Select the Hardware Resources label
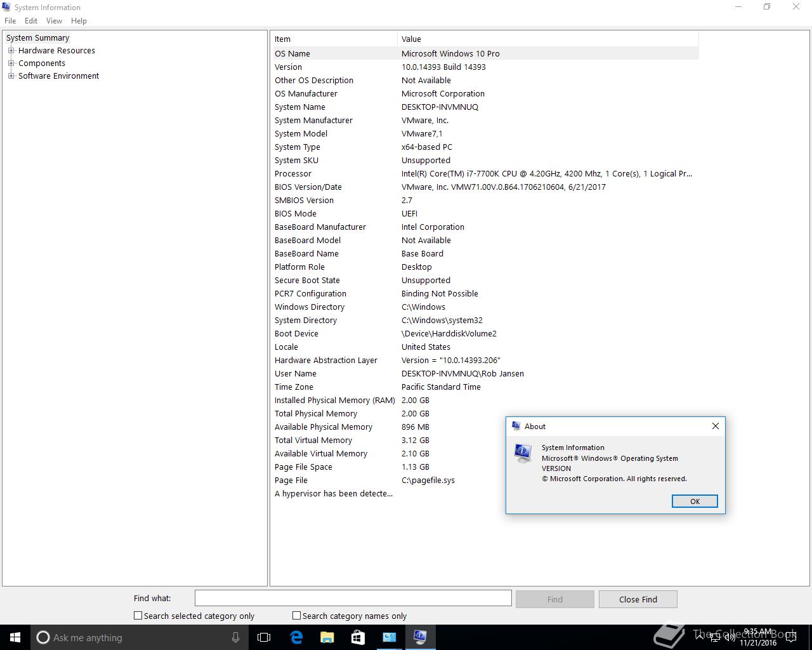This screenshot has height=650, width=812. (56, 50)
